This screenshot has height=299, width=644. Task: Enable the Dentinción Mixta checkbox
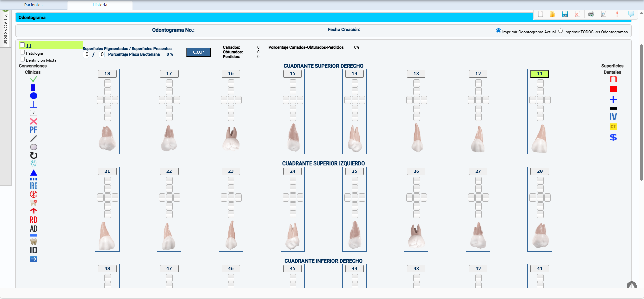pos(22,59)
